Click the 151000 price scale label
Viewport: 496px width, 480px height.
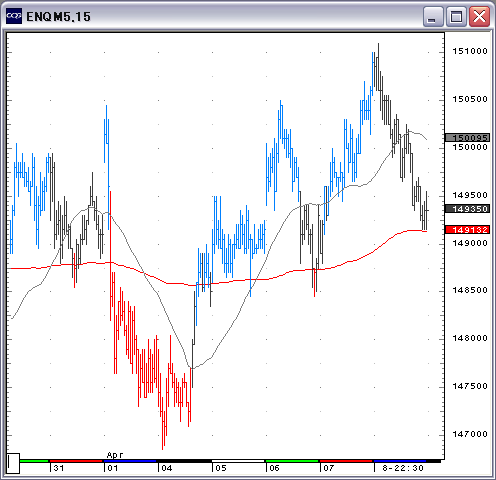[470, 51]
